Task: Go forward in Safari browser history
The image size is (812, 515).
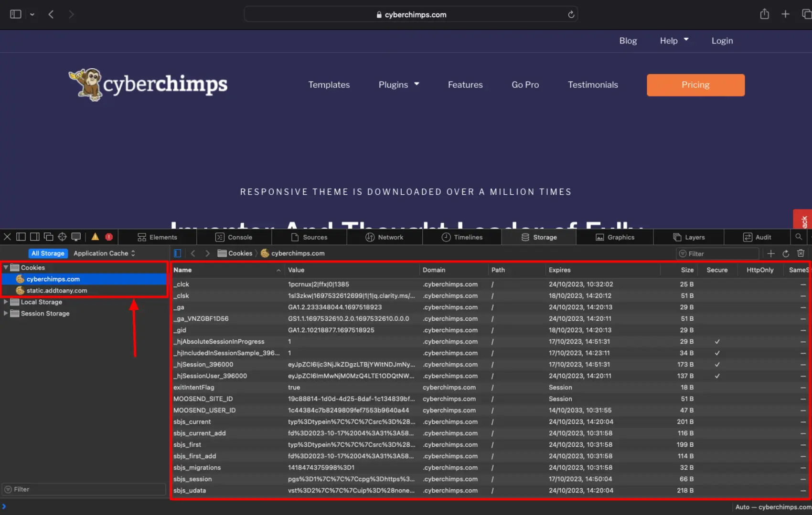Action: (x=71, y=14)
